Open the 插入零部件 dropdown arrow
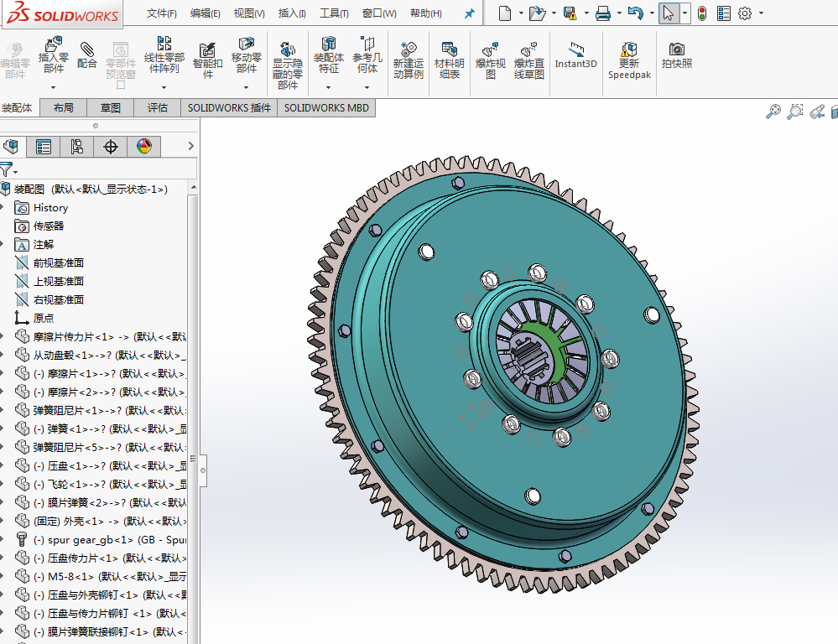Viewport: 838px width, 644px height. (54, 87)
